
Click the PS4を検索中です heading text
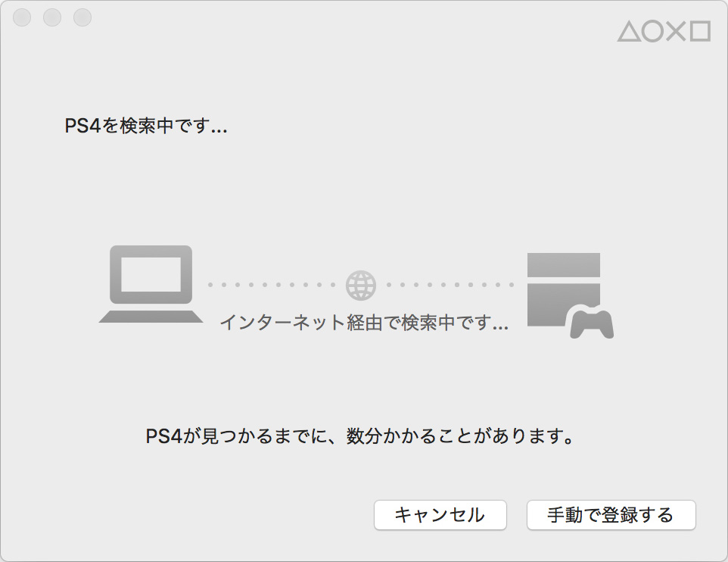[x=146, y=126]
